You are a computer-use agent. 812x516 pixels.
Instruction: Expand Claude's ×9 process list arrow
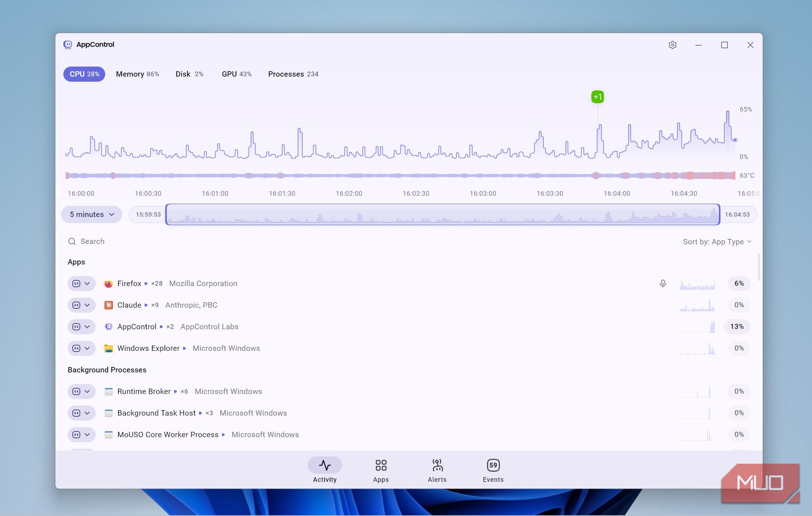146,305
